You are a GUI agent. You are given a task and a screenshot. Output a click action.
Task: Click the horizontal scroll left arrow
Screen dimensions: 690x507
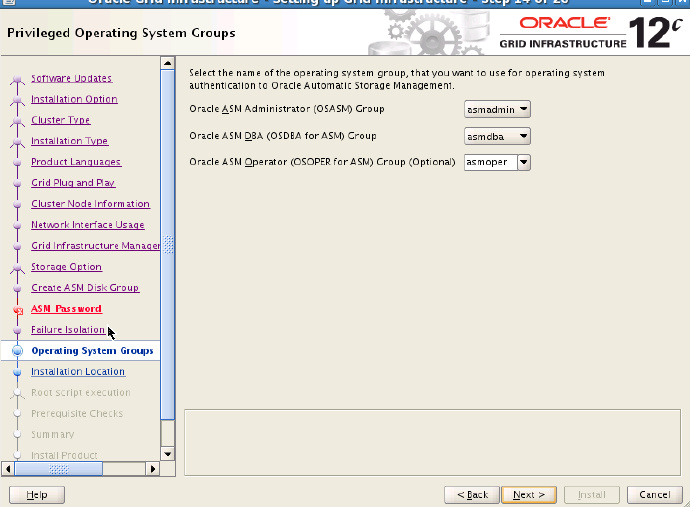7,469
